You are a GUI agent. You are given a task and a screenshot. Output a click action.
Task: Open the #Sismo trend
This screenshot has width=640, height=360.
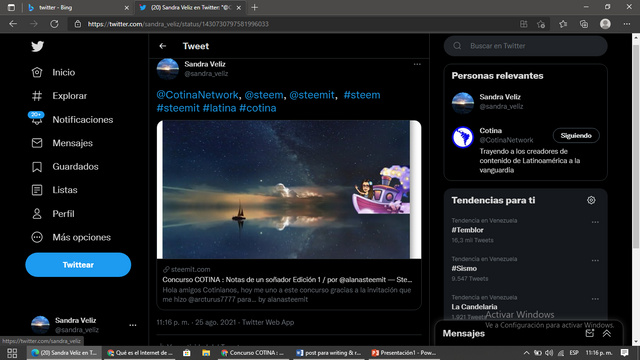tap(464, 269)
